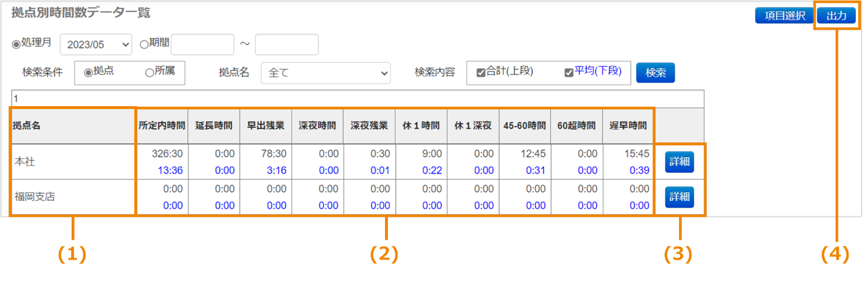
Task: Choose the 拠点 search condition radio
Action: point(89,73)
